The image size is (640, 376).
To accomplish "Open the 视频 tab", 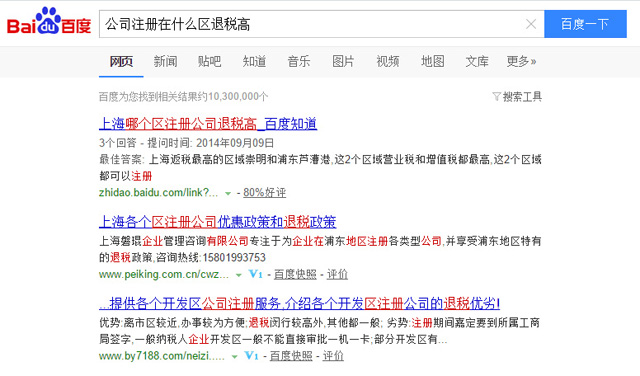I will (x=388, y=61).
